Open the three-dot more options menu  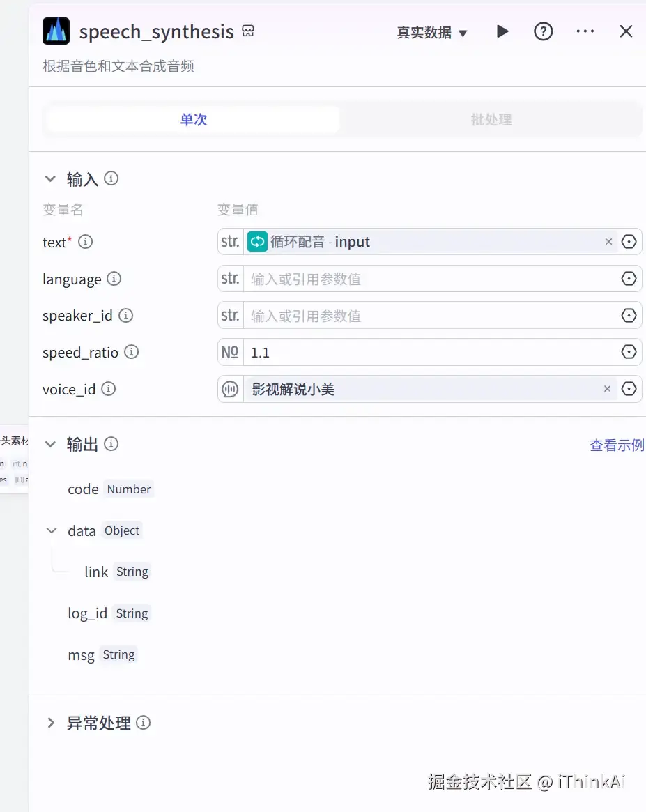coord(585,31)
